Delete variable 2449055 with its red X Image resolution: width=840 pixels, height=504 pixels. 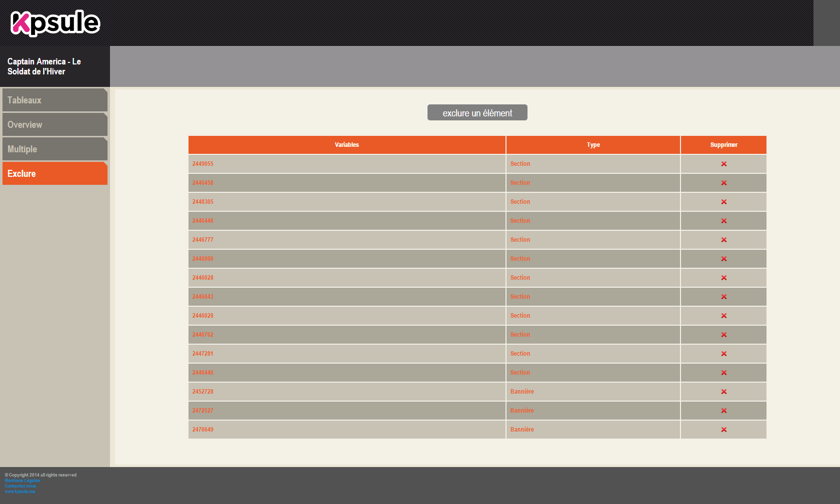pos(723,164)
